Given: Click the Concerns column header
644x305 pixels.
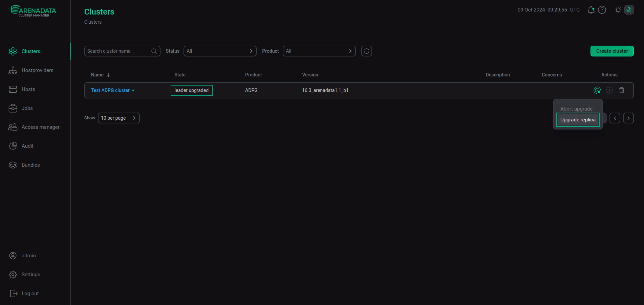Looking at the screenshot, I should coord(552,75).
